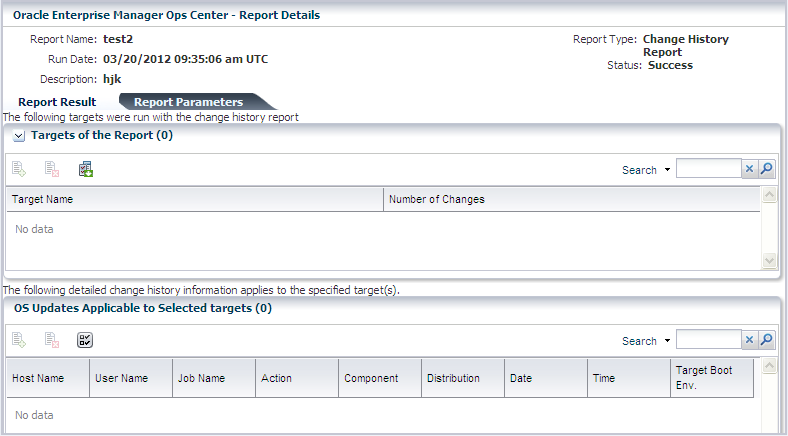Sort by Time column header
788x436 pixels.
point(629,378)
